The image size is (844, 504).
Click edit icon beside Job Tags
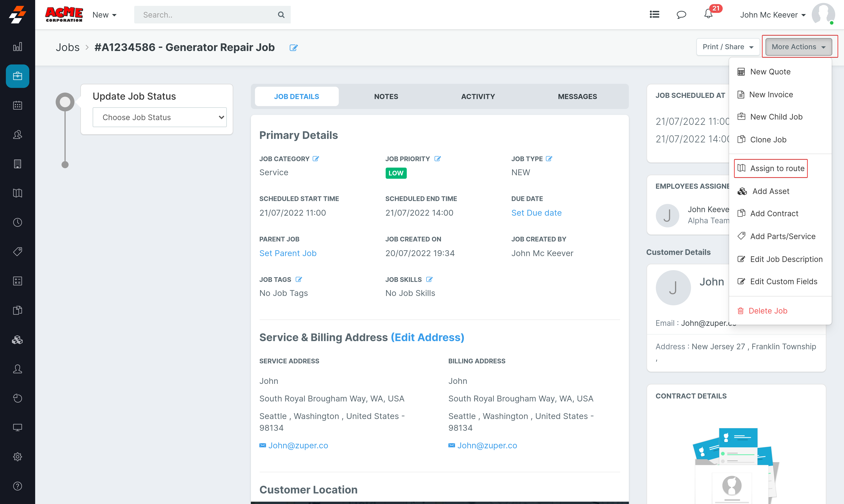tap(299, 279)
